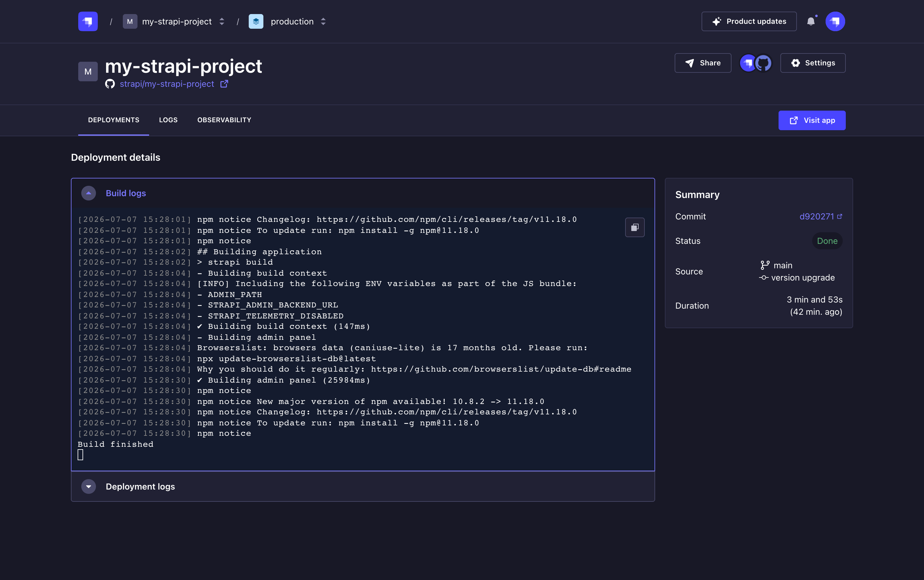This screenshot has width=924, height=580.
Task: Open the my-strapi-project breadcrumb switcher
Action: [222, 21]
